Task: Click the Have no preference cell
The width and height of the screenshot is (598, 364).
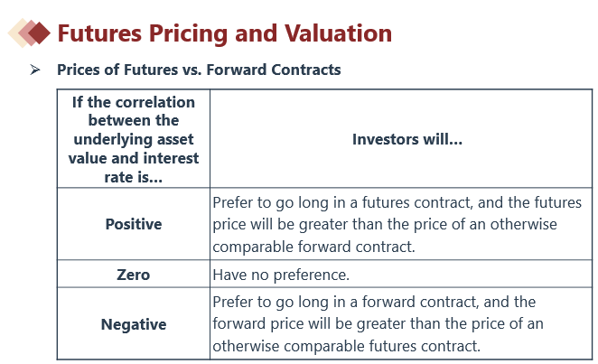Action: click(281, 275)
